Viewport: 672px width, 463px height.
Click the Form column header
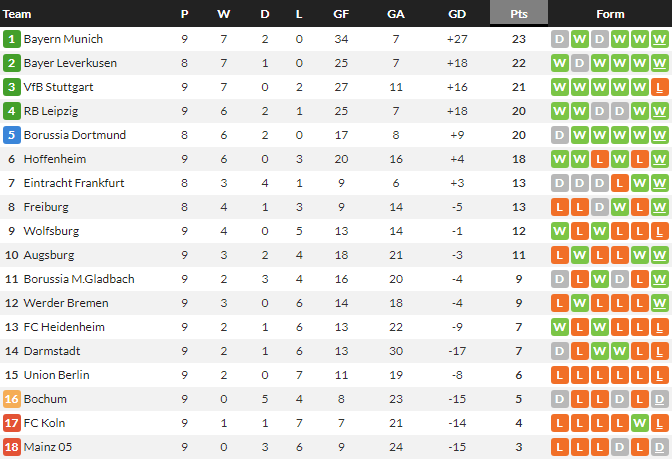(x=610, y=14)
